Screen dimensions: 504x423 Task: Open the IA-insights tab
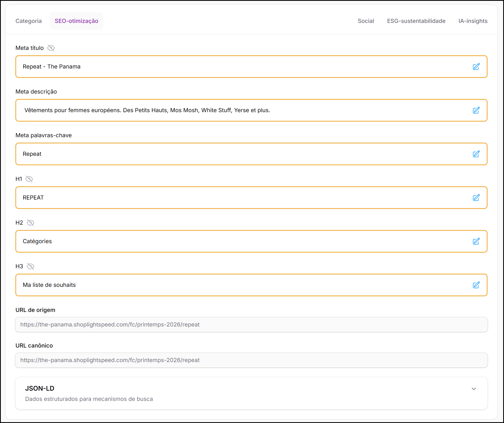click(x=473, y=21)
